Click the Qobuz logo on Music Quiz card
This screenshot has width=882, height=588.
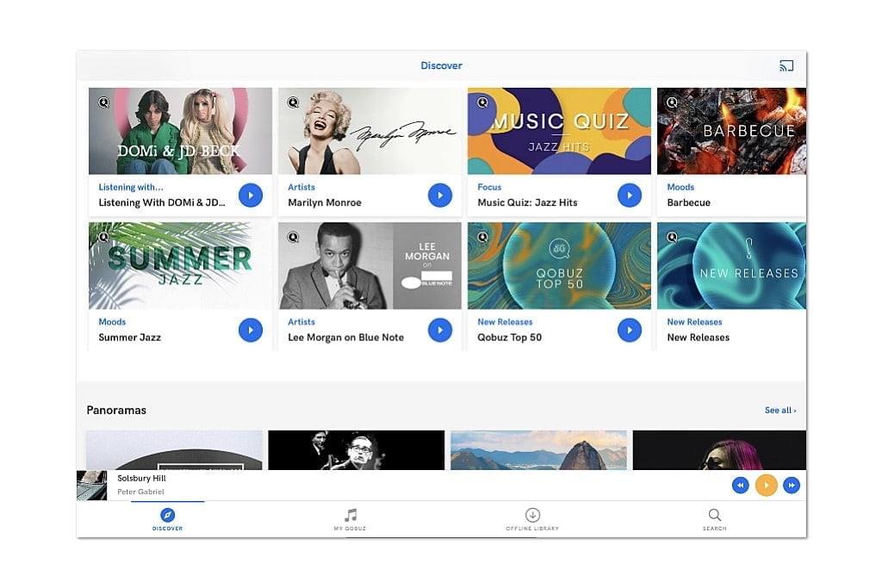point(482,102)
